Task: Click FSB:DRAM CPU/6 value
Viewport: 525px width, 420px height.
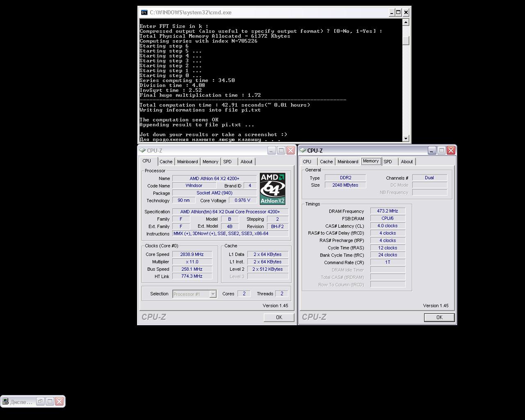Action: (x=388, y=218)
